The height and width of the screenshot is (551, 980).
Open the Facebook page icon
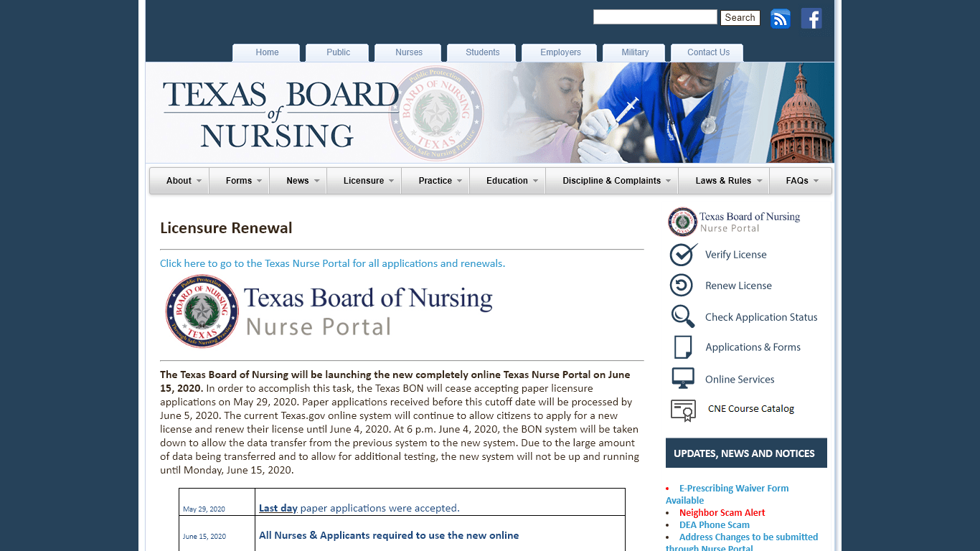[x=811, y=19]
